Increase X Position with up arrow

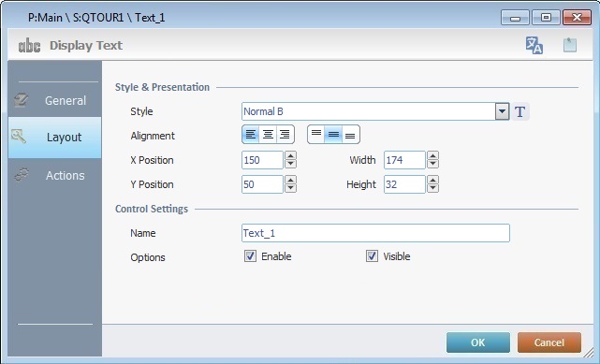(290, 155)
